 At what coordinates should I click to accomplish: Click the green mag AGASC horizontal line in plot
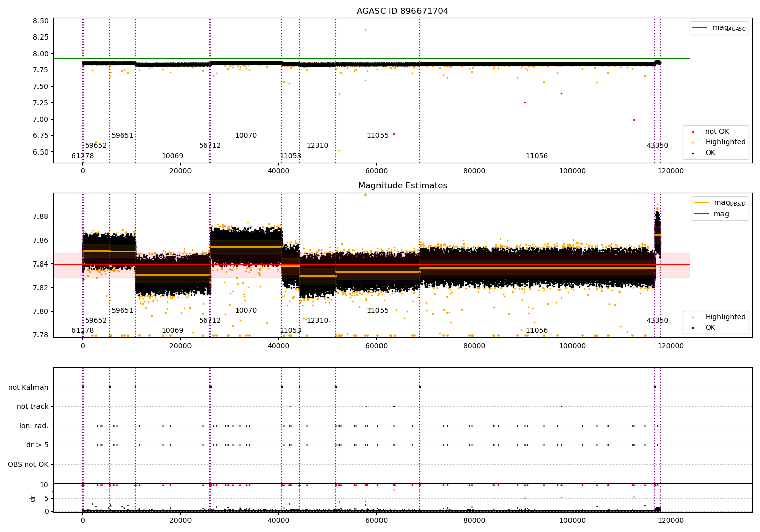pyautogui.click(x=371, y=58)
